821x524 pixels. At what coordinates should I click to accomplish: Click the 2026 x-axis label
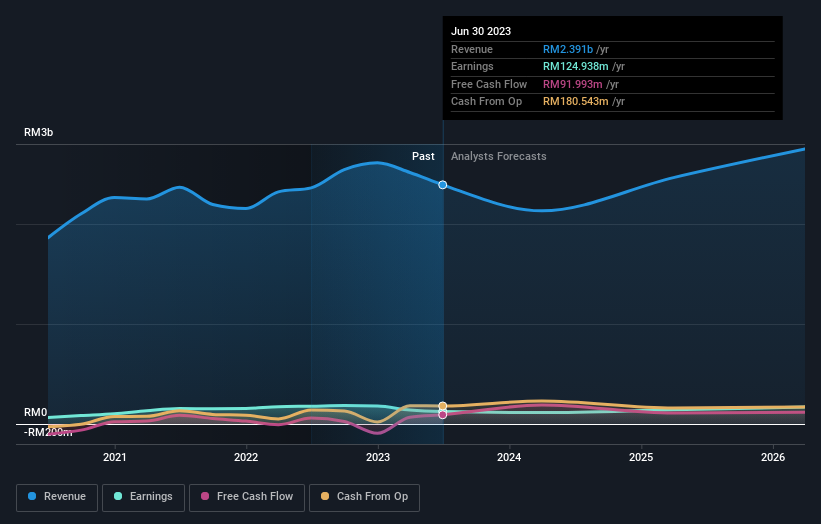coord(773,458)
